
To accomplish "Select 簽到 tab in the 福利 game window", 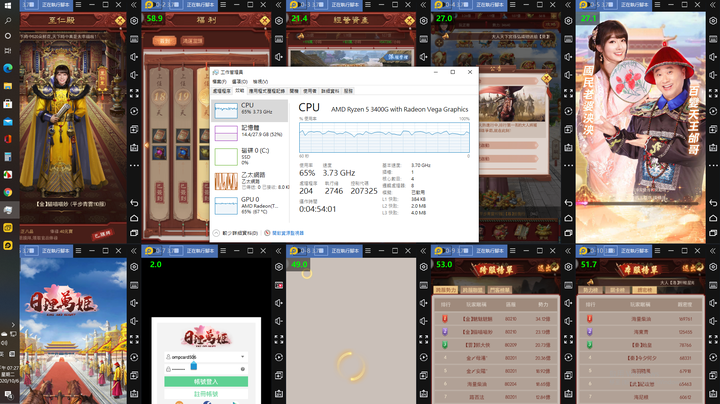I will pyautogui.click(x=164, y=41).
